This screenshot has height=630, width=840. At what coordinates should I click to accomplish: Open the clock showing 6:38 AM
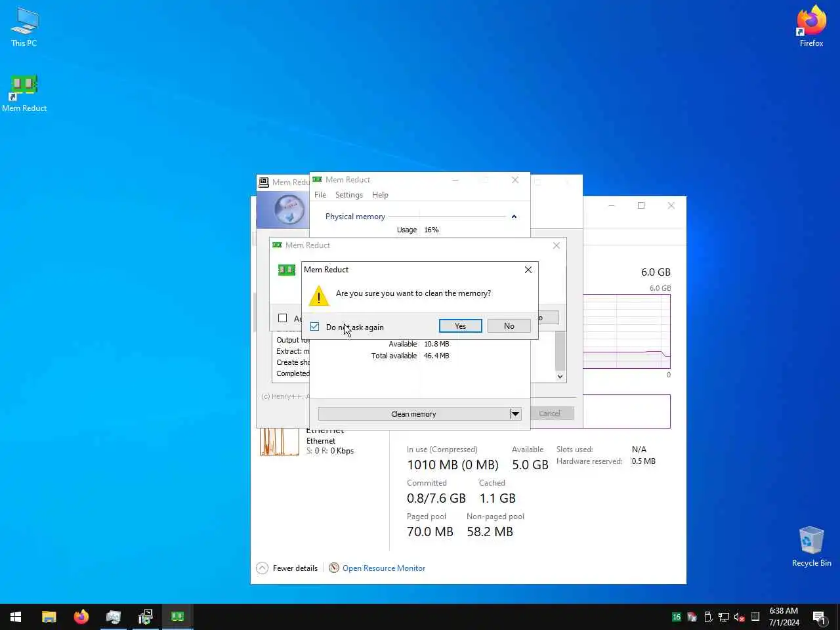(784, 617)
